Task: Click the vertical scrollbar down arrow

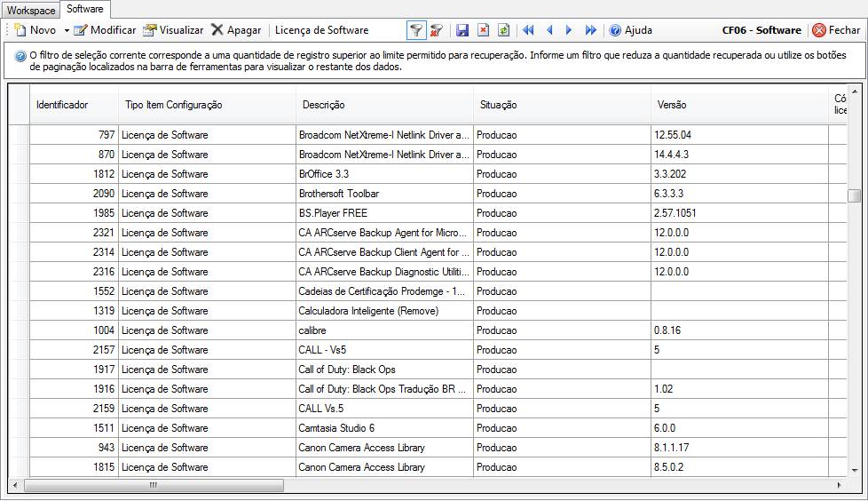Action: pos(854,471)
